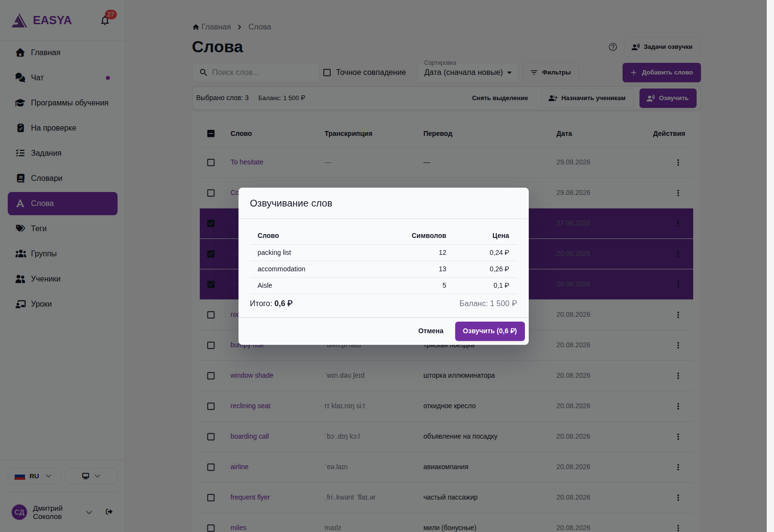Open actions menu for boarding call row
774x532 pixels.
pos(678,437)
